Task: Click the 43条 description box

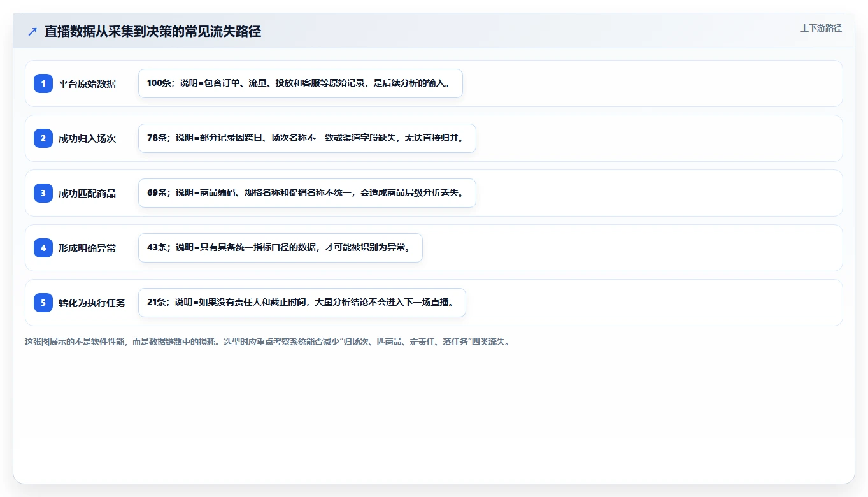Action: (280, 248)
